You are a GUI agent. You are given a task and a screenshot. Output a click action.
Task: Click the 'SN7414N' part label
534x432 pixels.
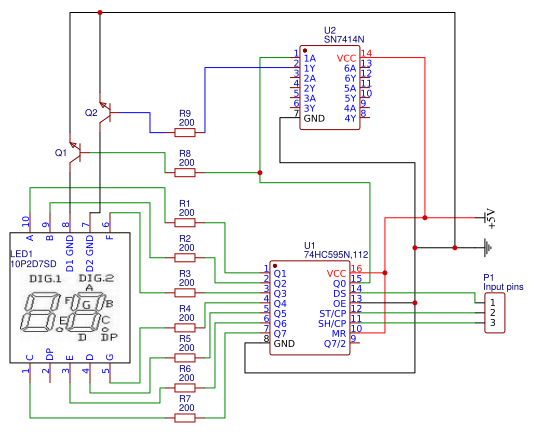[344, 39]
